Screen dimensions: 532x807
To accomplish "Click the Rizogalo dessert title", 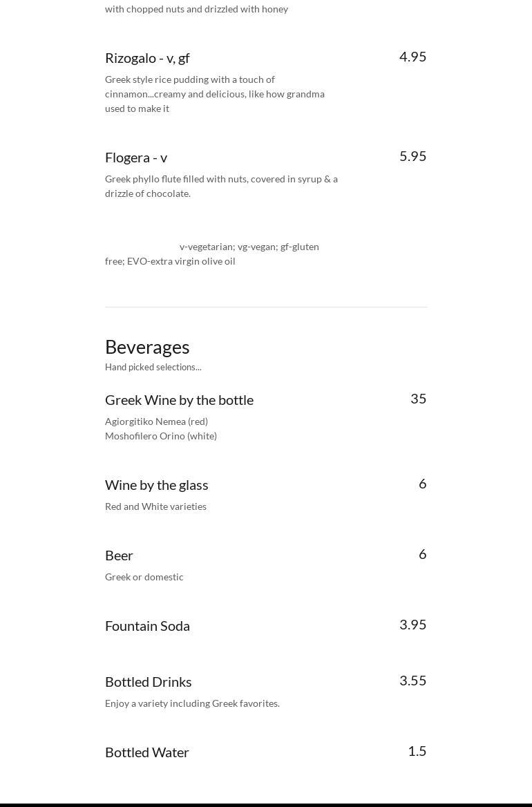I will click(x=147, y=58).
